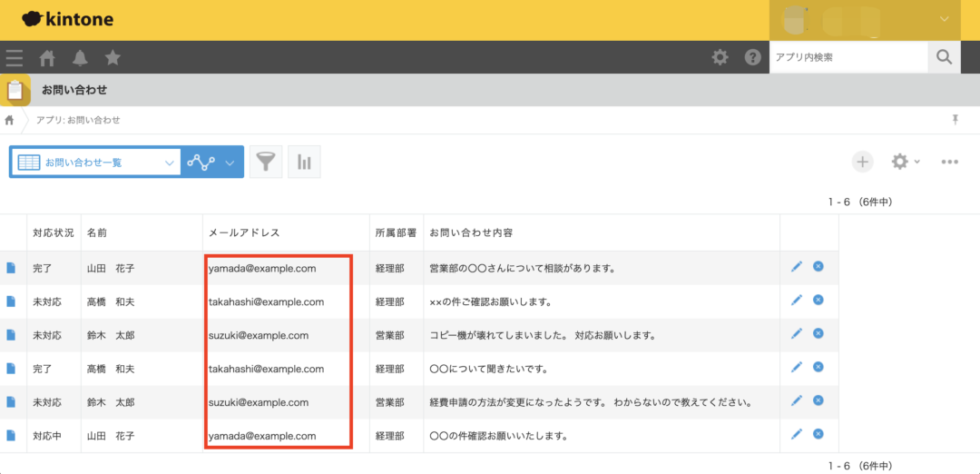Open the notifications bell
The image size is (980, 474).
point(80,58)
